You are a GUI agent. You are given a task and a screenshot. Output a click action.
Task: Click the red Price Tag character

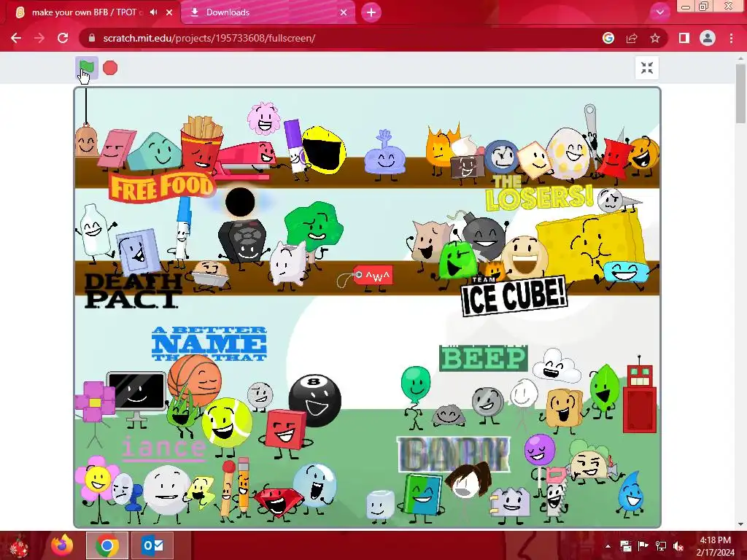pos(373,276)
